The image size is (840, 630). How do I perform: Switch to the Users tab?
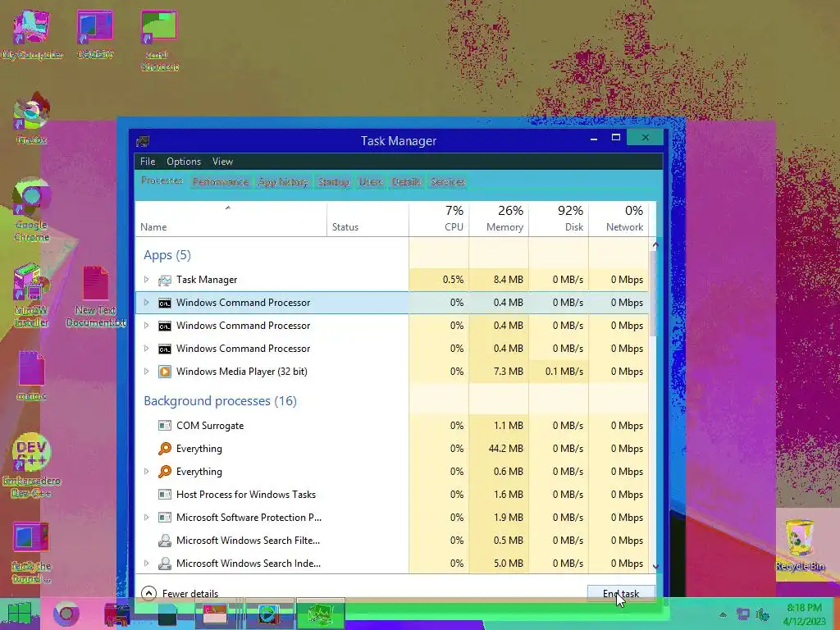371,182
